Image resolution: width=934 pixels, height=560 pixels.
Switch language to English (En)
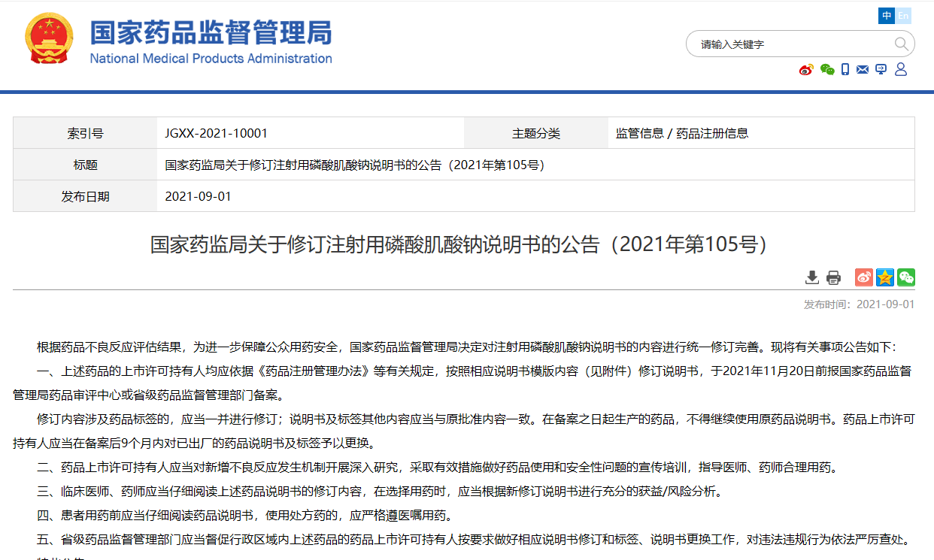(x=903, y=16)
